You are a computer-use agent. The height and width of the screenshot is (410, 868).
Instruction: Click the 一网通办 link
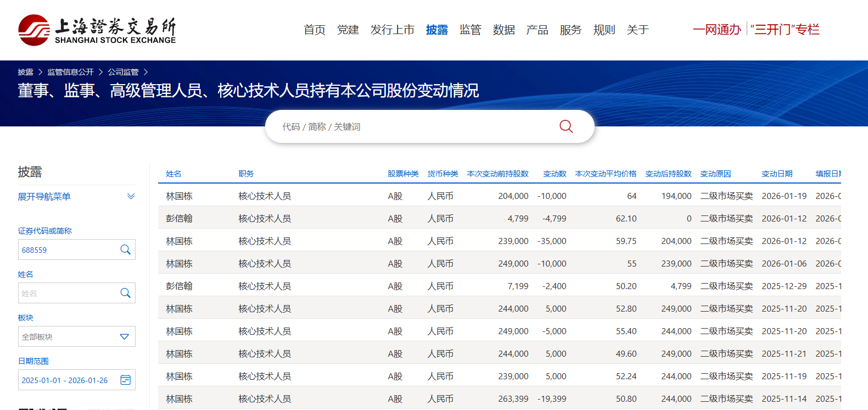[x=716, y=30]
